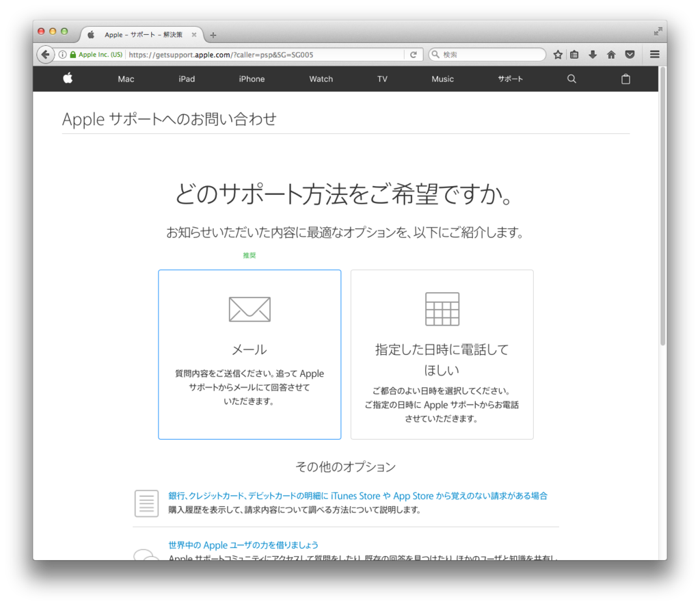Click the Pocket icon in toolbar
This screenshot has height=606, width=700.
[x=630, y=55]
